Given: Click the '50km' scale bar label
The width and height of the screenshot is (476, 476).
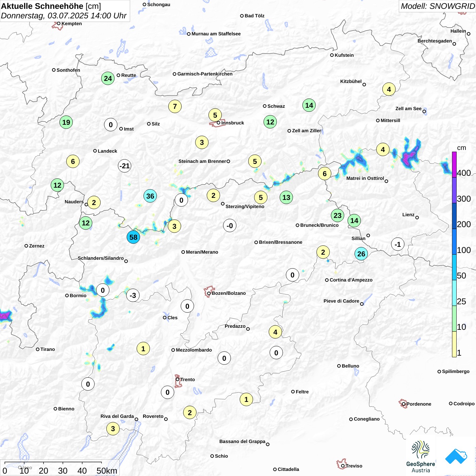Looking at the screenshot, I should 107,471.
